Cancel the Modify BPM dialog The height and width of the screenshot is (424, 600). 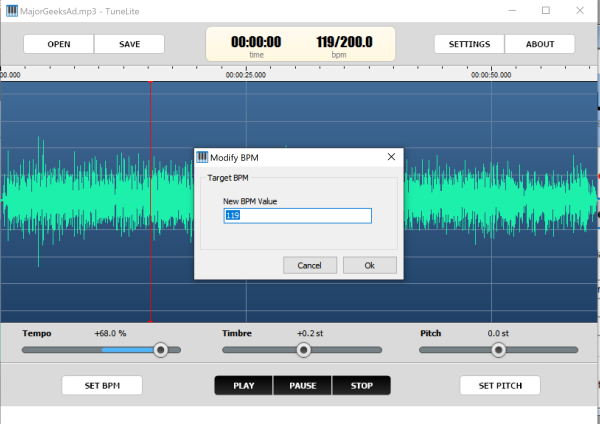(309, 265)
